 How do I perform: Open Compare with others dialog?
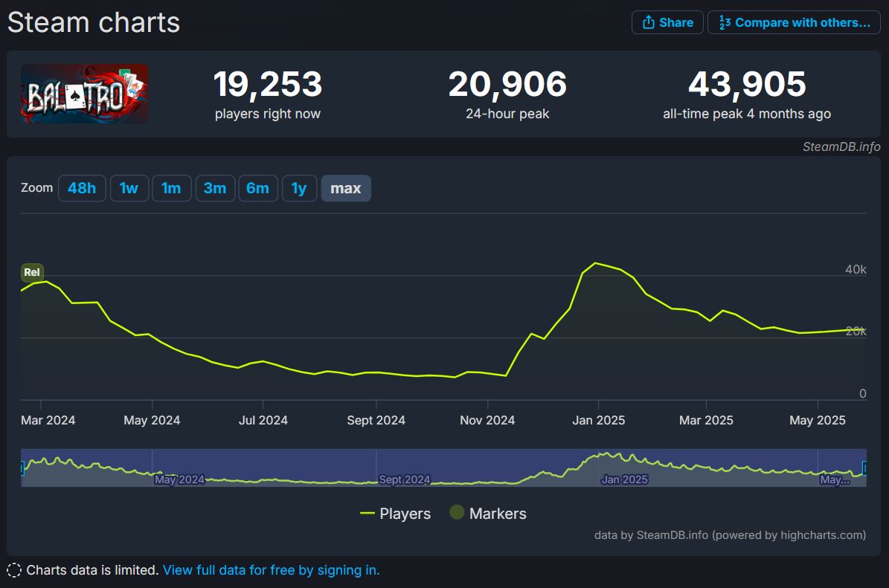(794, 22)
